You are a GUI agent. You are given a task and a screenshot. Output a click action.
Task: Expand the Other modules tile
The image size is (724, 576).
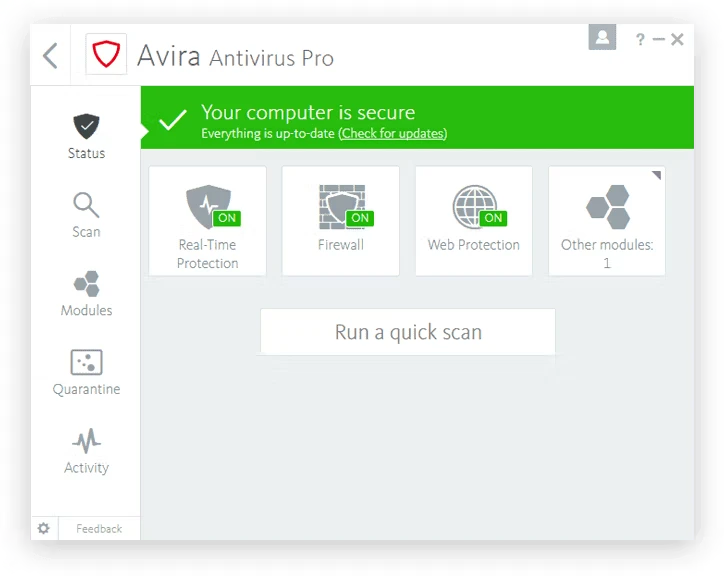[606, 221]
